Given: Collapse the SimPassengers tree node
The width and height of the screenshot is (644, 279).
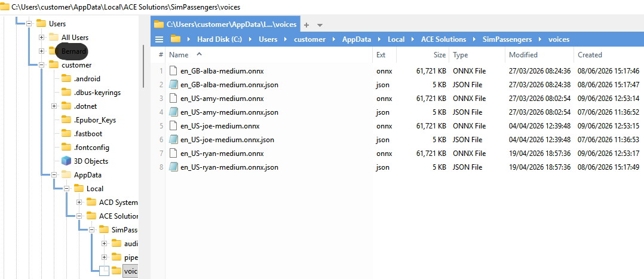Looking at the screenshot, I should [x=91, y=229].
